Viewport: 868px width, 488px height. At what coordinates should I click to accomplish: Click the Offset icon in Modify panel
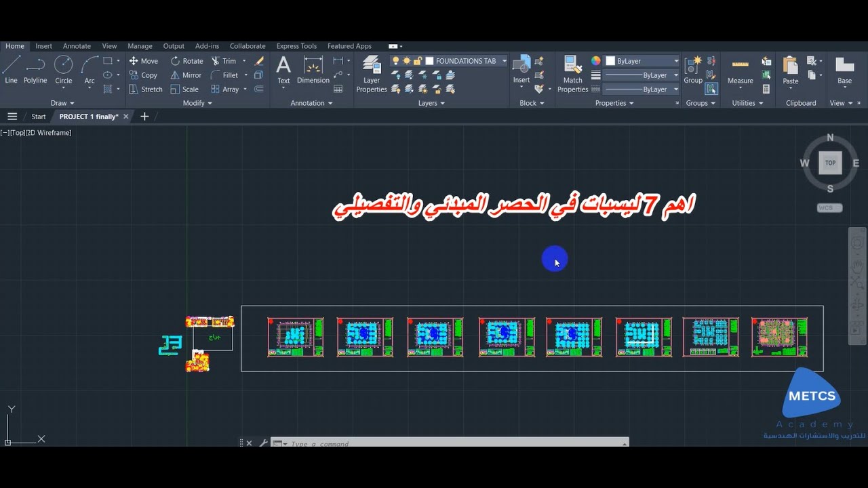[x=258, y=89]
